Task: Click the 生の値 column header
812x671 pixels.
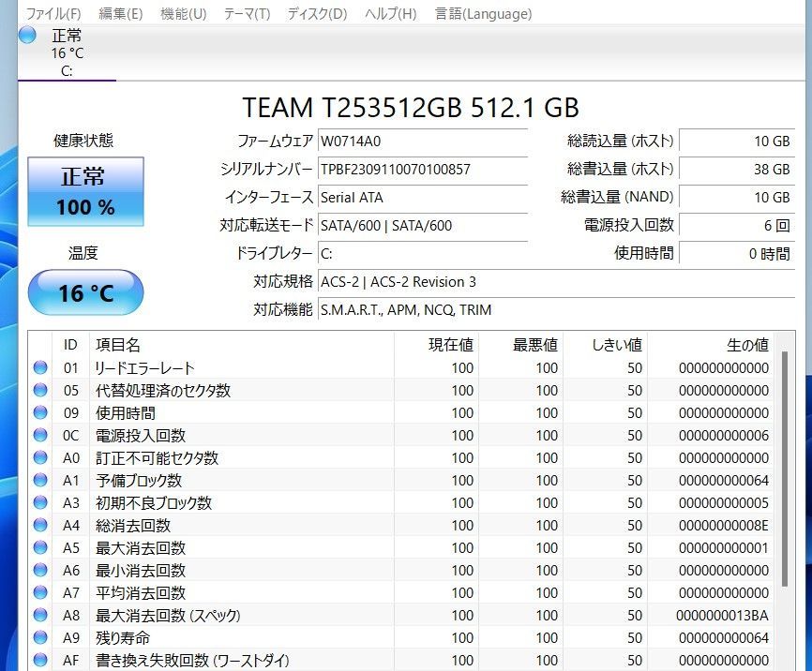Action: (711, 344)
